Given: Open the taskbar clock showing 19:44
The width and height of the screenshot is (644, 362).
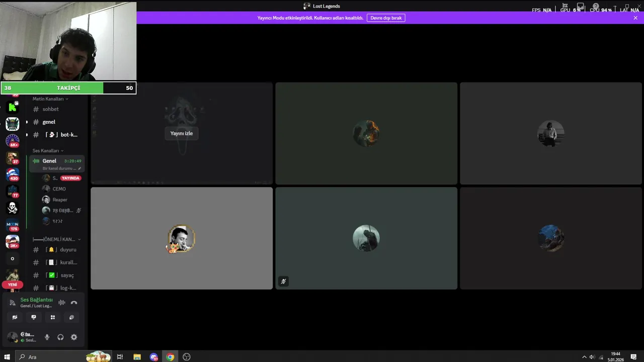Looking at the screenshot, I should (x=615, y=357).
